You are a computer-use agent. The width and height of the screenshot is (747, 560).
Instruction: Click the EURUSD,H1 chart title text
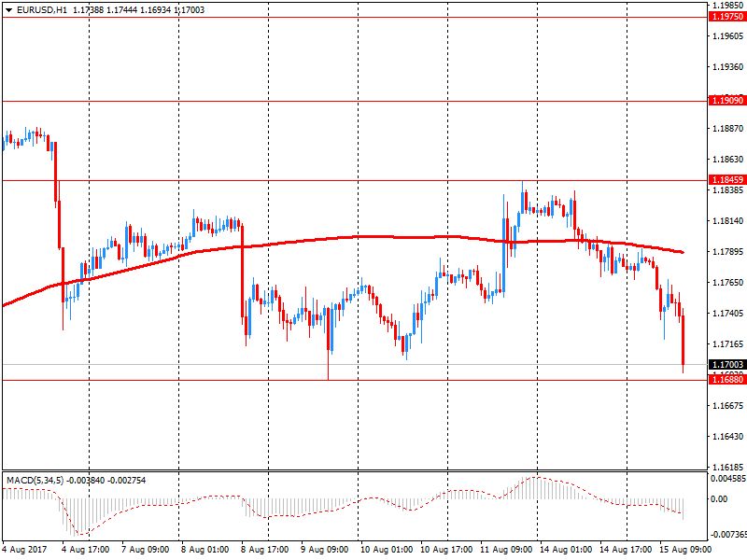pyautogui.click(x=42, y=10)
